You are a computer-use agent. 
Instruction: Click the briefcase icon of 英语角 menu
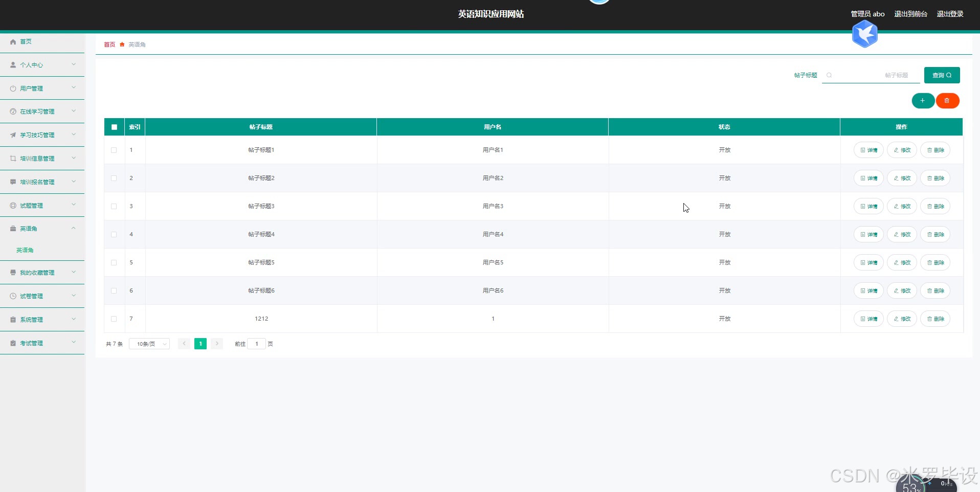[x=13, y=229]
